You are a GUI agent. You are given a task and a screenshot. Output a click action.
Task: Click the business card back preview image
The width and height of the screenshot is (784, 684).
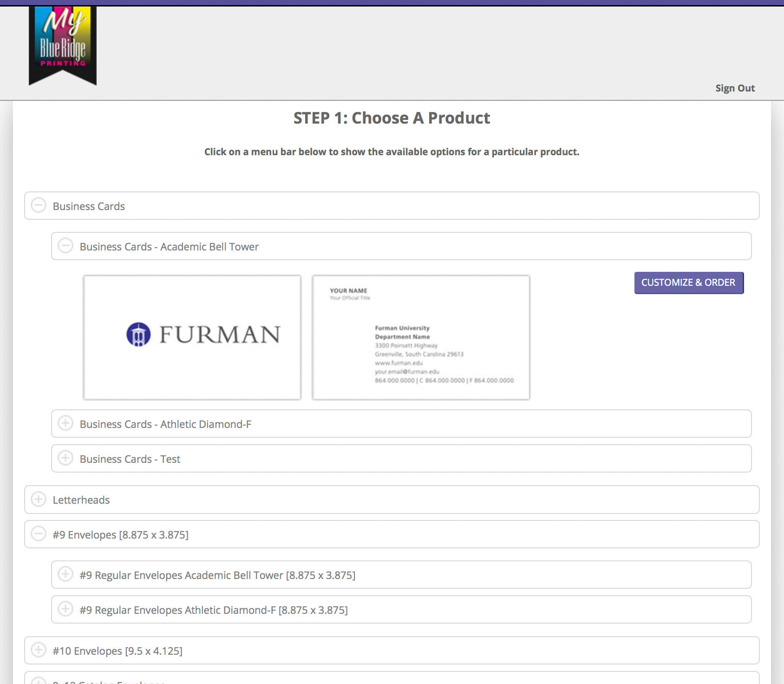point(421,337)
